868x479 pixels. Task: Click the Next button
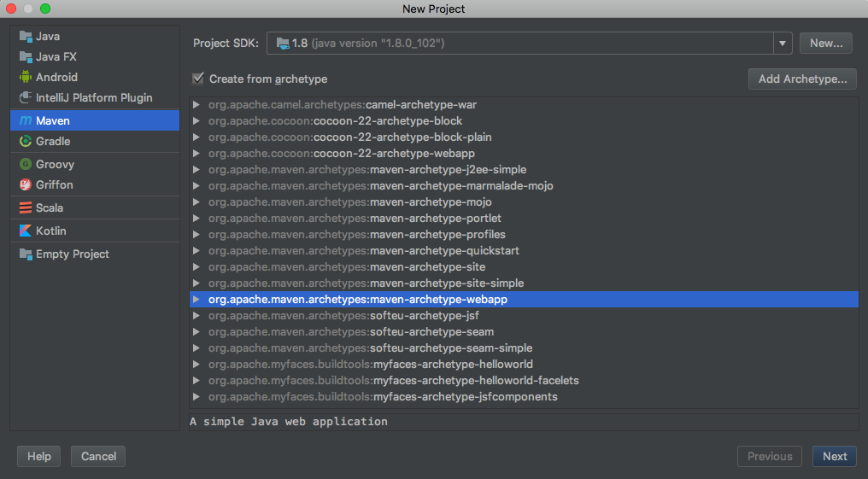pos(834,456)
